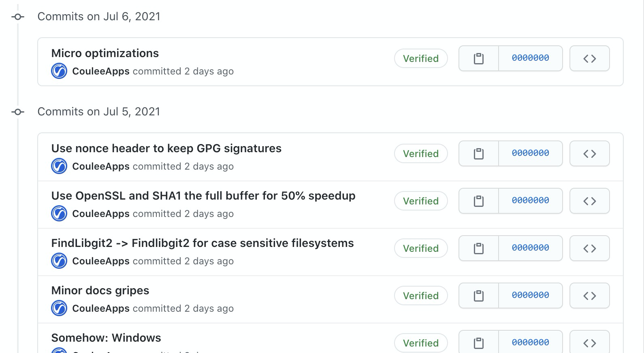
Task: Click CouleeApps avatar on the nonce header commit
Action: click(x=59, y=166)
